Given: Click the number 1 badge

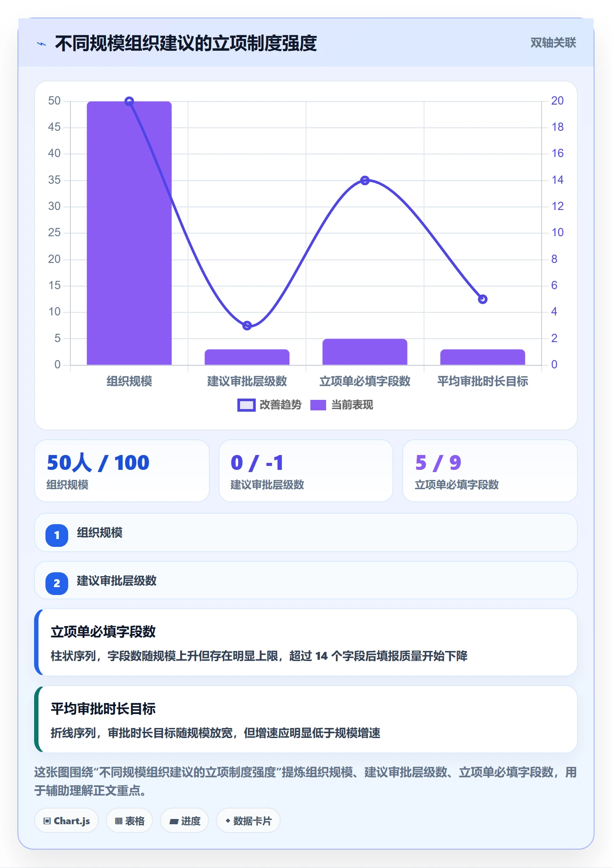Looking at the screenshot, I should [x=57, y=535].
